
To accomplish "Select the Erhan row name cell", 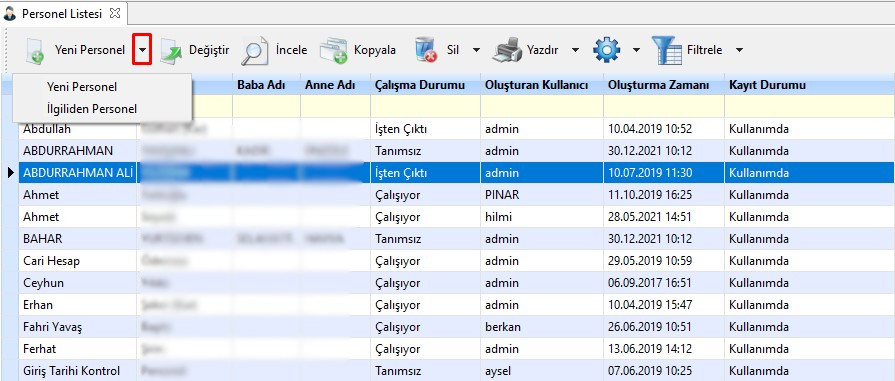I will [78, 305].
